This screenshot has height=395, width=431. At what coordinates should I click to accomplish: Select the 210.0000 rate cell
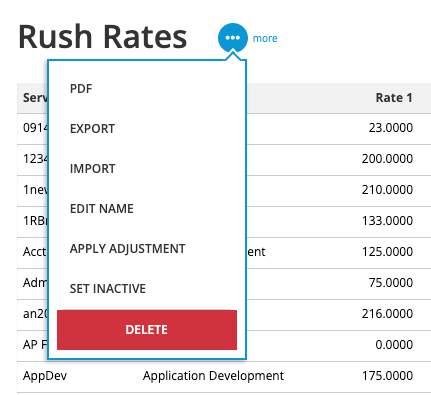click(x=387, y=190)
